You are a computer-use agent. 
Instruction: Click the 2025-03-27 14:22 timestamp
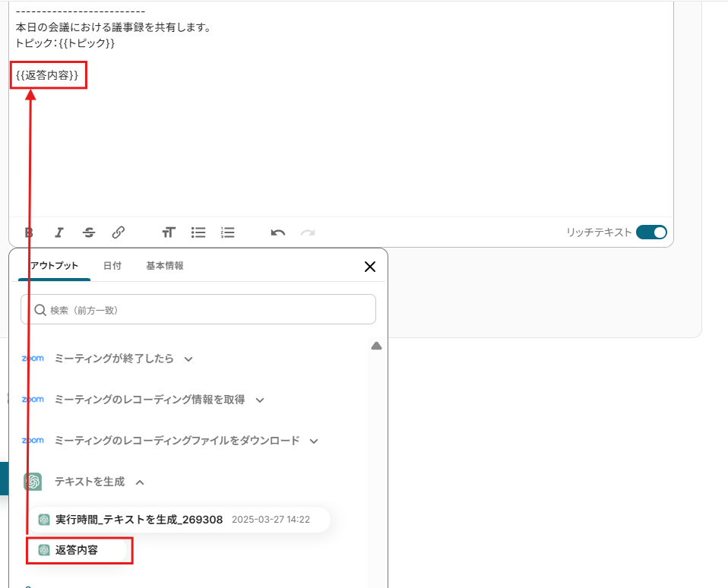click(x=271, y=520)
